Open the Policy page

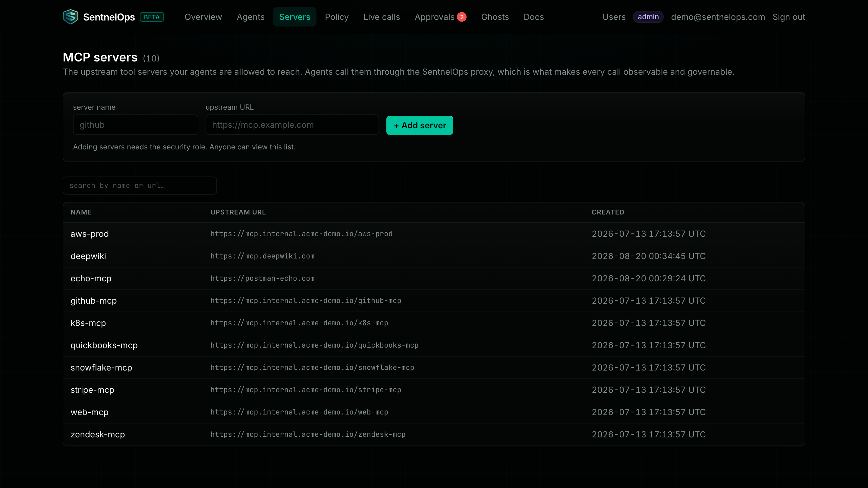pyautogui.click(x=337, y=17)
